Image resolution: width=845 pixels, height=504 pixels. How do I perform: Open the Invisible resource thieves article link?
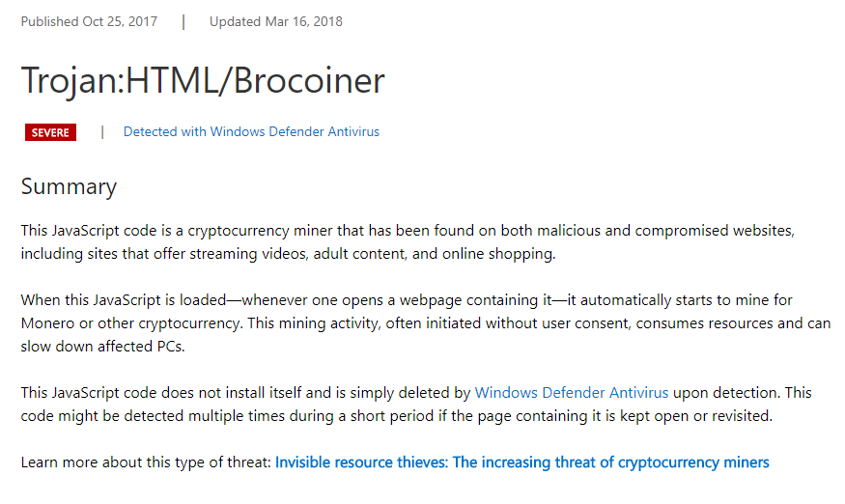click(521, 462)
